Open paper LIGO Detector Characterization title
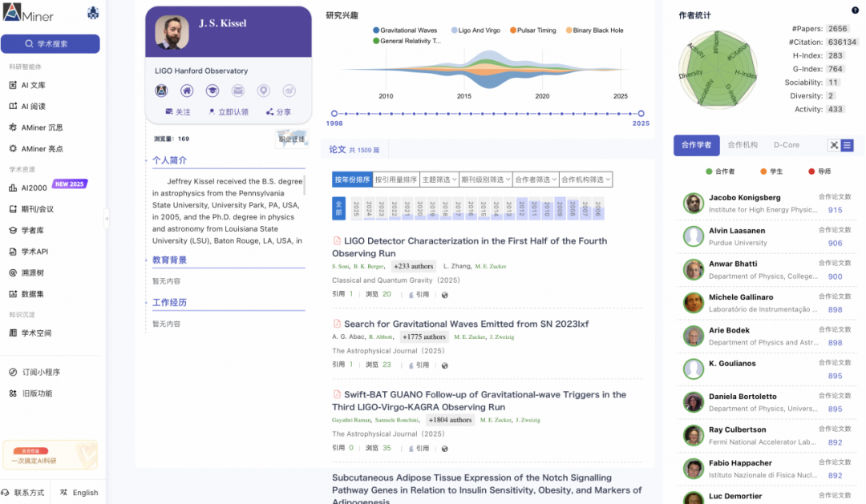This screenshot has width=866, height=504. 469,247
